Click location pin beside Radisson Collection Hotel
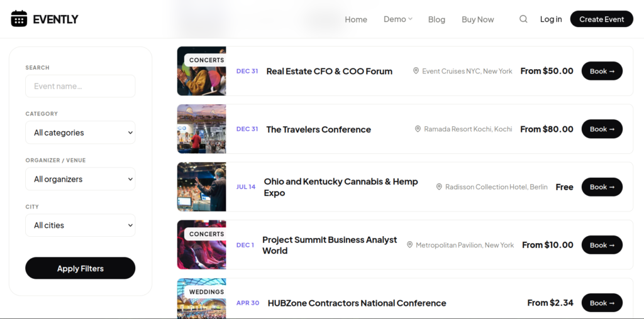Viewport: 644px width, 319px height. 439,187
